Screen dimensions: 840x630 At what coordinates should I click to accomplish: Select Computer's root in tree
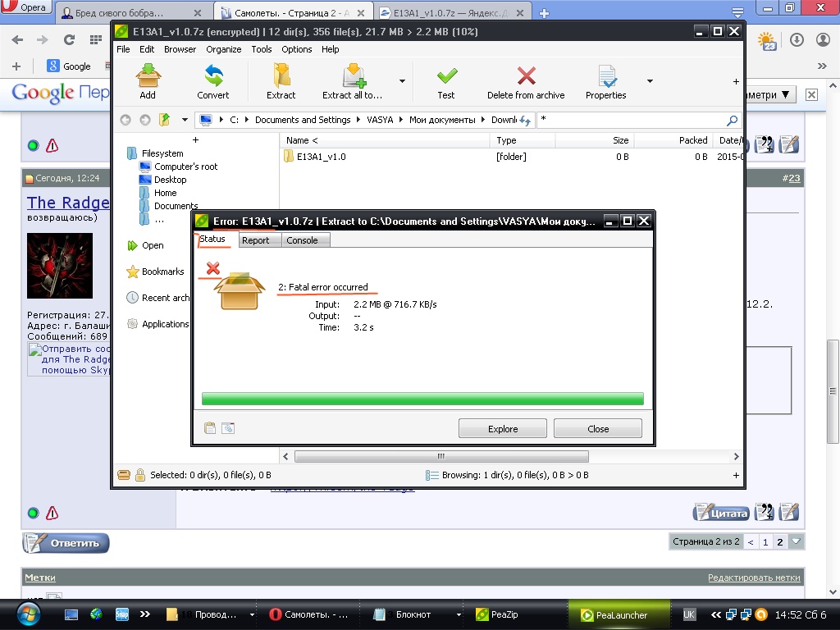185,167
